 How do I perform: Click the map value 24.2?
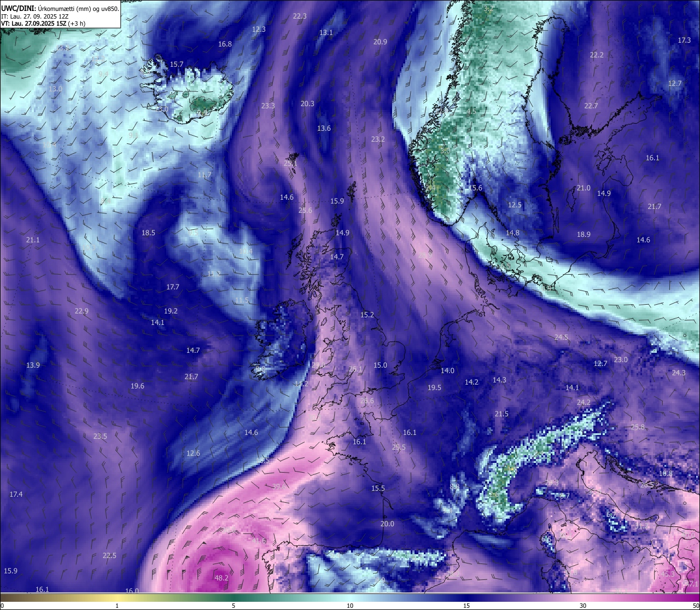click(x=584, y=403)
